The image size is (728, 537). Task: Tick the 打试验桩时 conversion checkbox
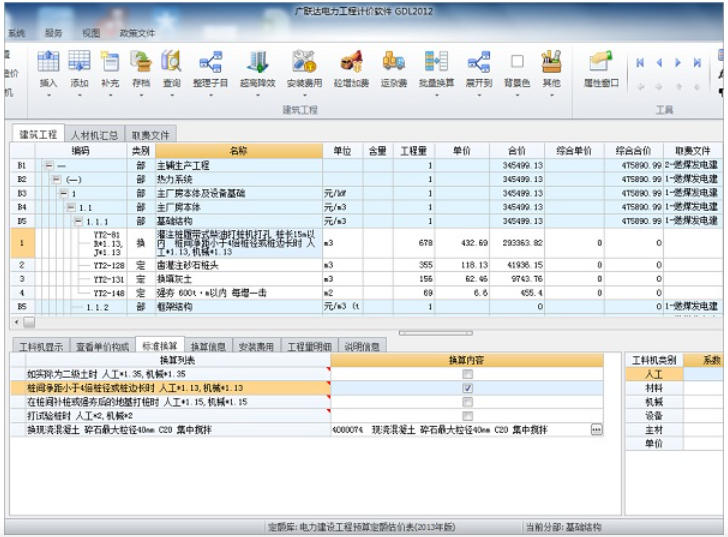click(467, 415)
